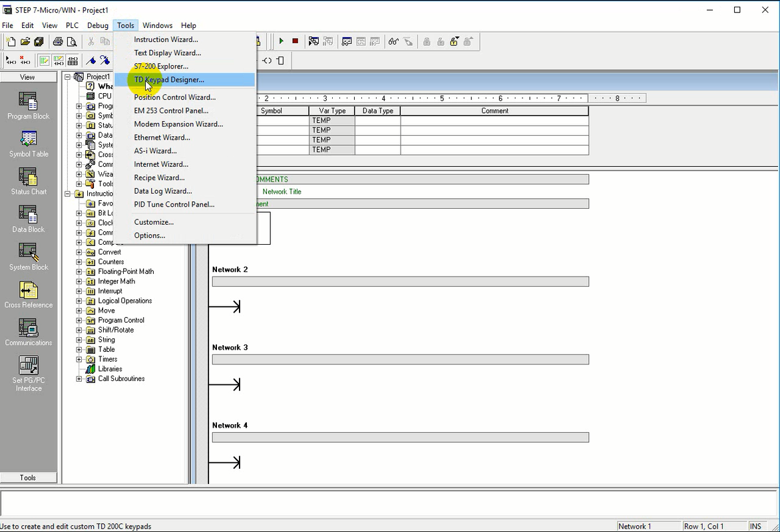Open Set PG/PC Interface from the View bar

click(29, 374)
